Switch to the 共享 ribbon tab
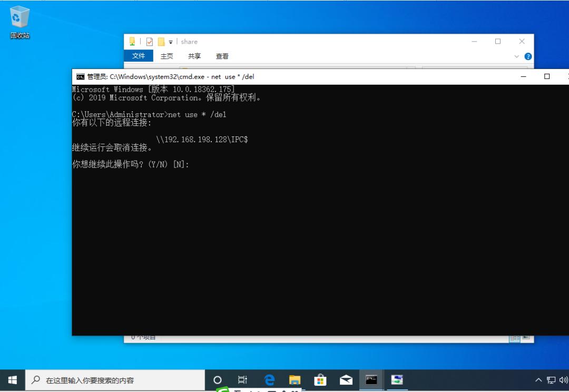 pyautogui.click(x=194, y=56)
